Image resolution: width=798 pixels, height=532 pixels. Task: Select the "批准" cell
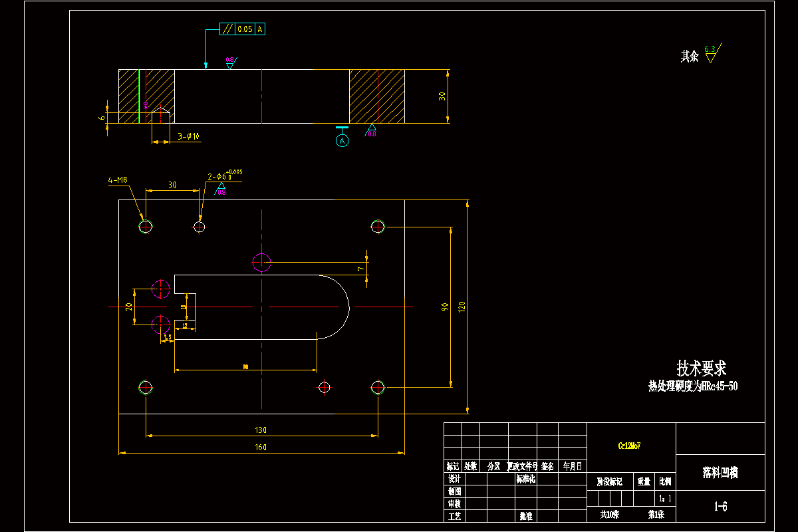coord(525,516)
